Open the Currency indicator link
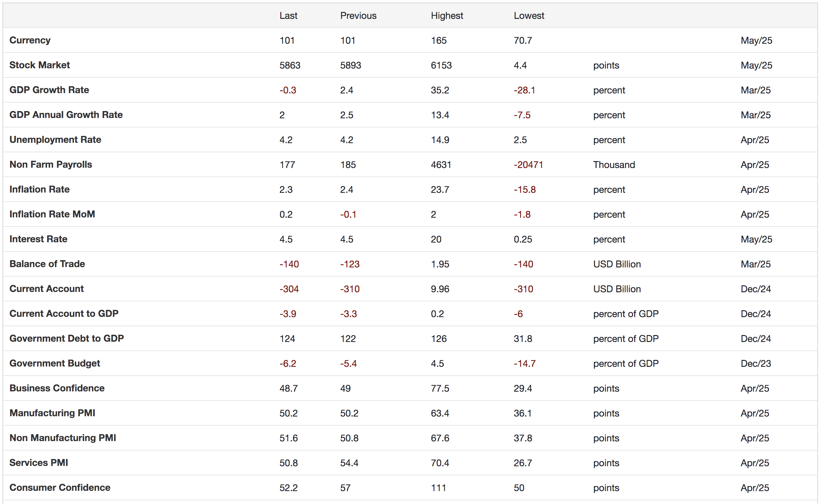Viewport: 823px width, 504px height. coord(30,40)
